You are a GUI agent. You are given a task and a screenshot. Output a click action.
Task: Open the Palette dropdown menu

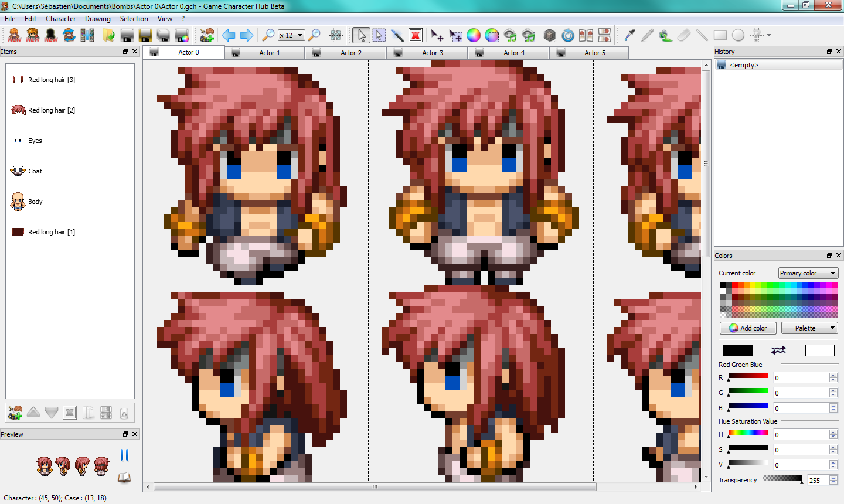pyautogui.click(x=809, y=328)
